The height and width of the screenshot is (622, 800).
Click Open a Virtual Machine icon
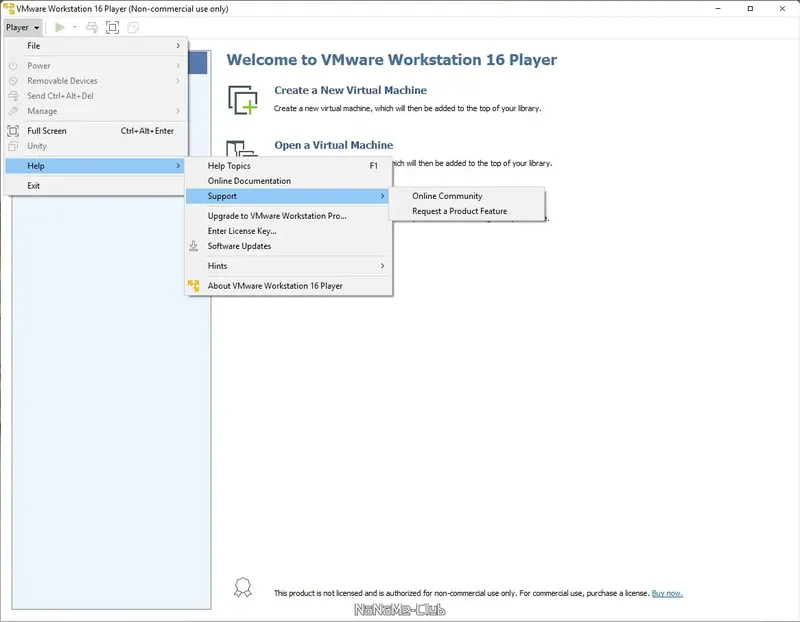[x=242, y=148]
